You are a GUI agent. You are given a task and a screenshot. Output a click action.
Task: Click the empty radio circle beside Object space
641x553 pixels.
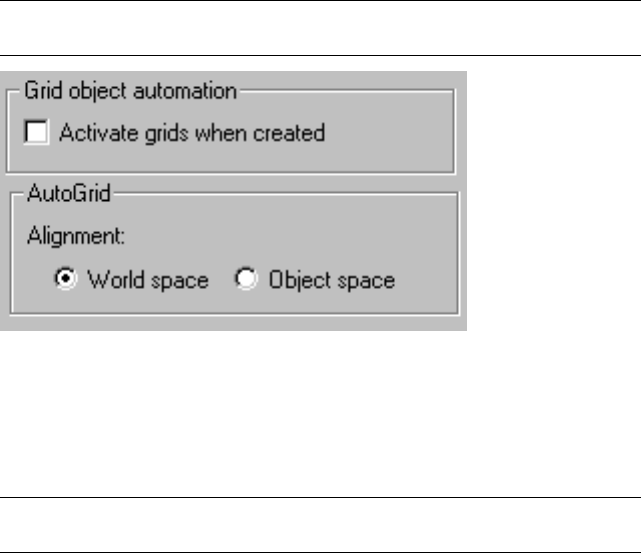coord(245,280)
